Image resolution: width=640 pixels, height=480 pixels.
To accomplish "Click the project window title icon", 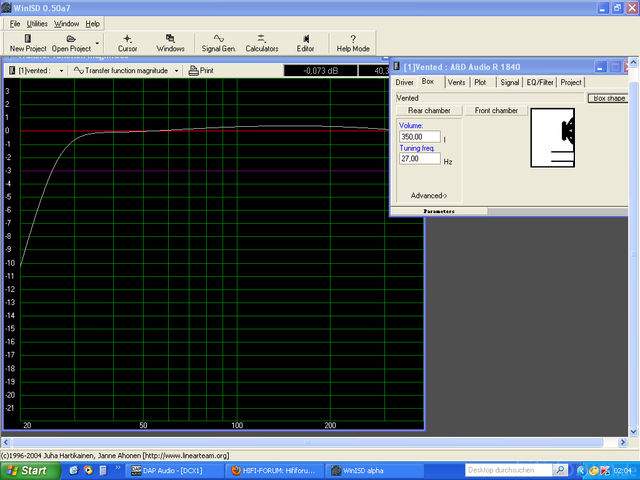I will (396, 67).
